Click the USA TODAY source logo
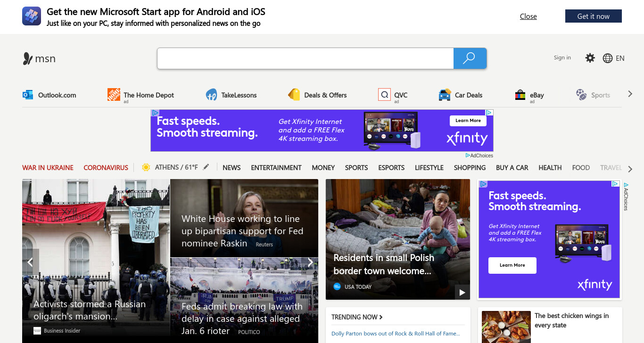The image size is (644, 343). 337,286
